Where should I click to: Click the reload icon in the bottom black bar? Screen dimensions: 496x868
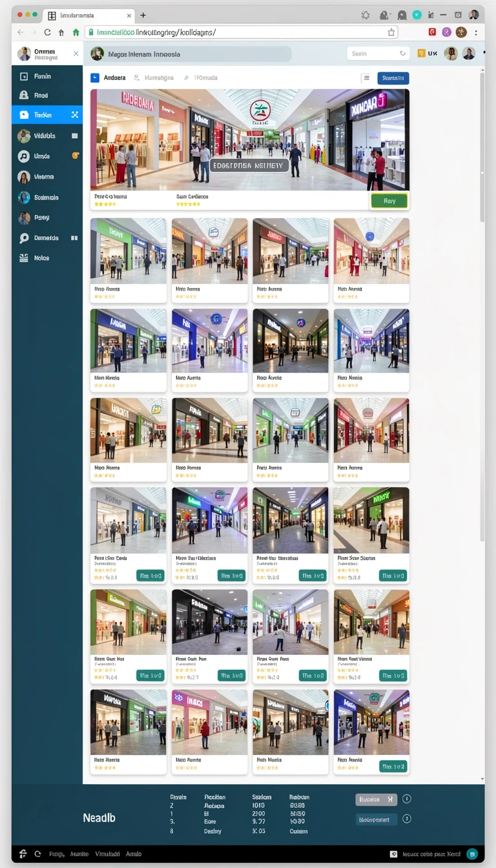[x=37, y=854]
